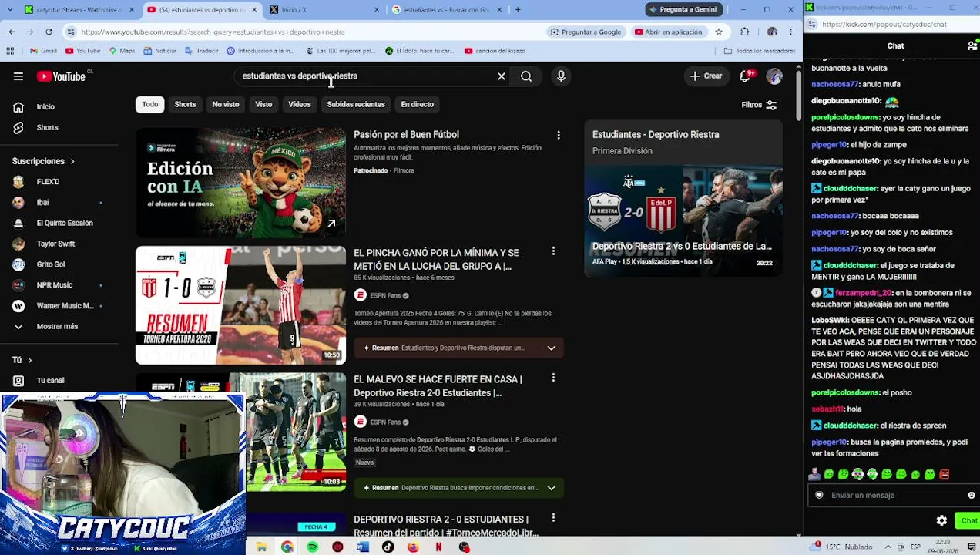Open Todos los marcadores folder
The image size is (980, 555).
coord(759,51)
